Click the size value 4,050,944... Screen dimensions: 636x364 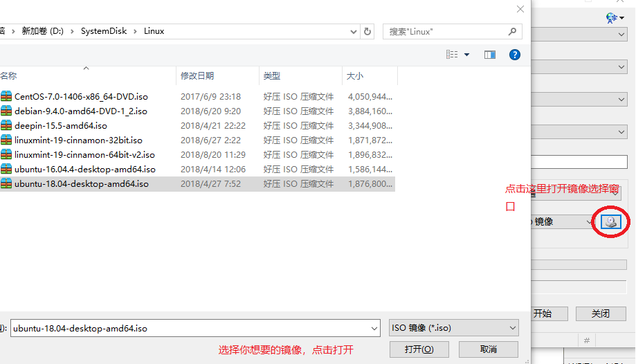370,97
